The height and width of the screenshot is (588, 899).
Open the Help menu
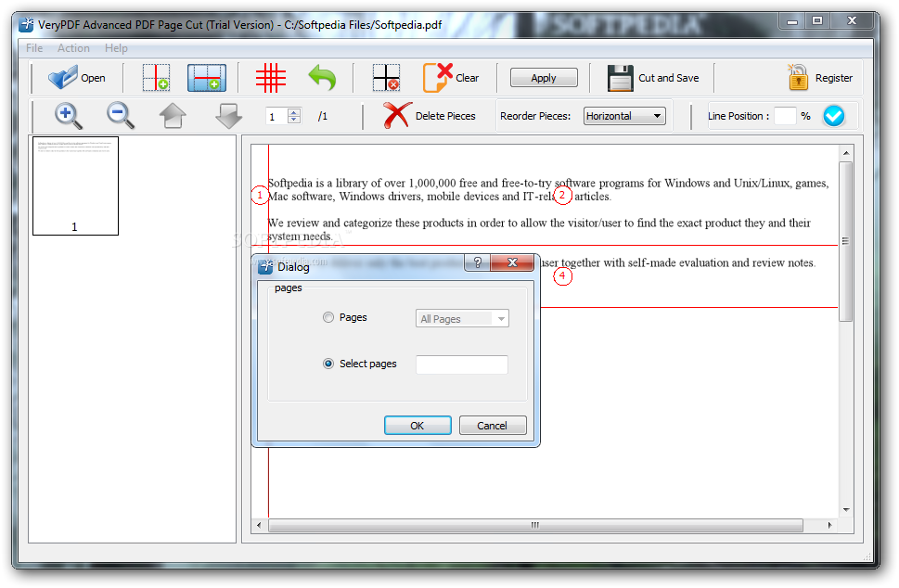click(116, 48)
